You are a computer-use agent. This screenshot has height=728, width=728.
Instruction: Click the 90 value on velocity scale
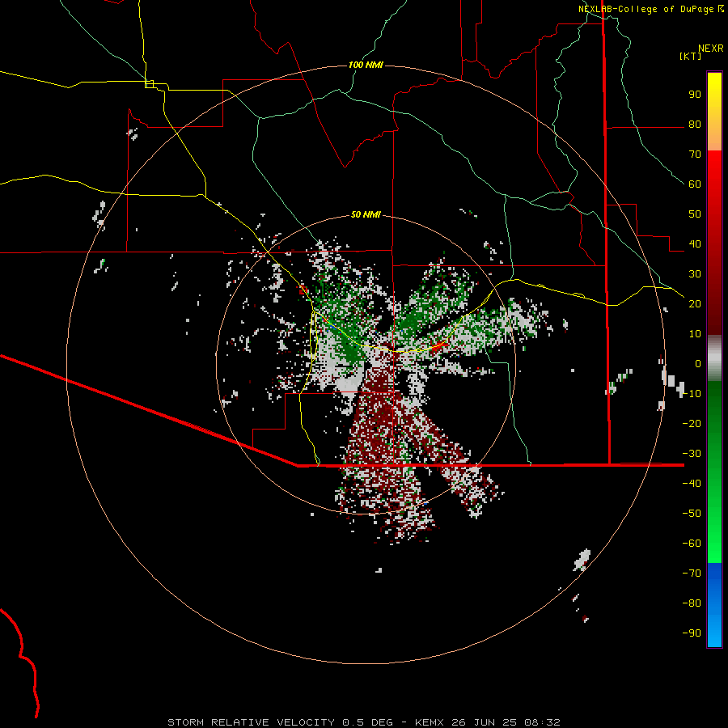pos(695,95)
